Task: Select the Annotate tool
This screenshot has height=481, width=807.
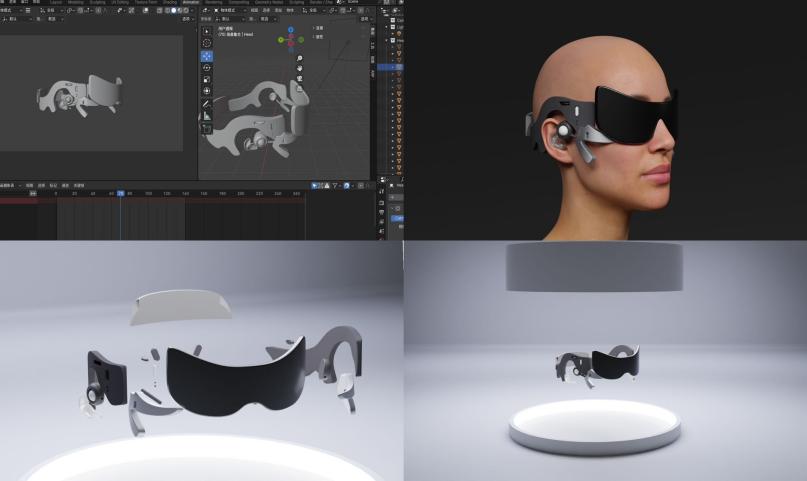Action: pos(207,104)
